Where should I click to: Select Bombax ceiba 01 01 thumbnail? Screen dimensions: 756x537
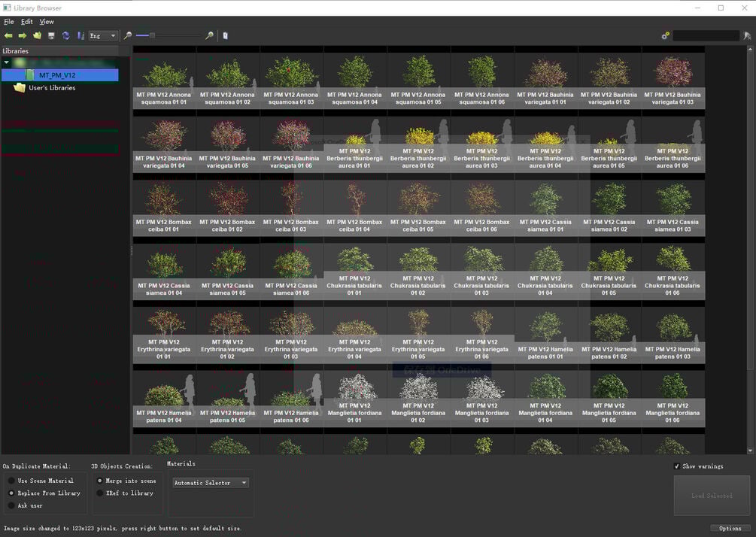pos(164,208)
